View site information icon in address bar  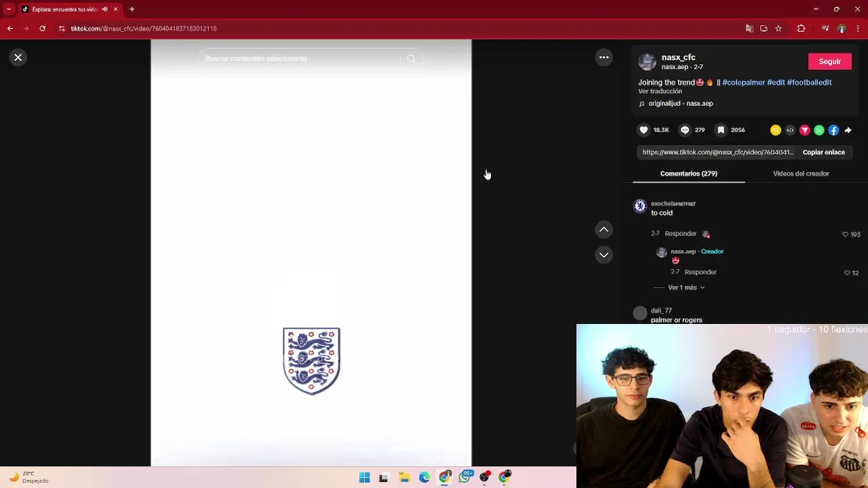tap(62, 28)
